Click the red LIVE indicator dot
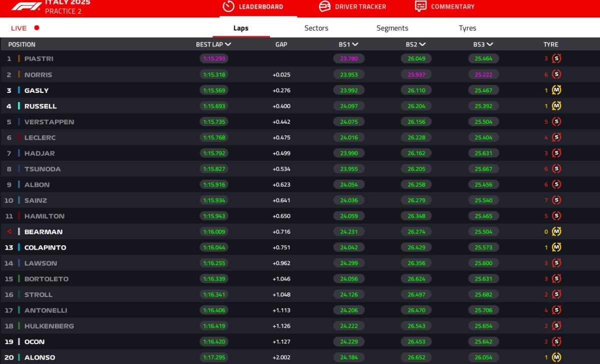 coord(36,28)
